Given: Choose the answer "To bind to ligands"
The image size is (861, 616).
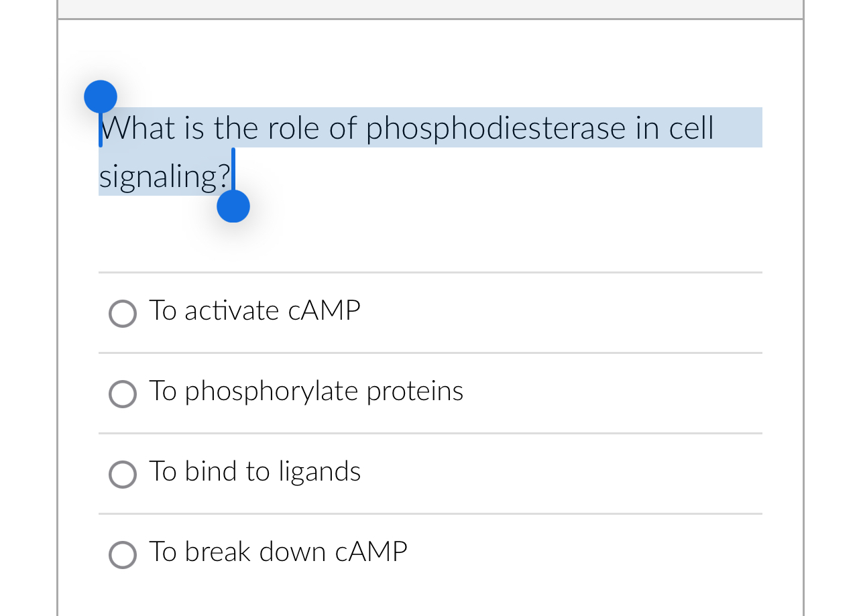Looking at the screenshot, I should (x=255, y=473).
